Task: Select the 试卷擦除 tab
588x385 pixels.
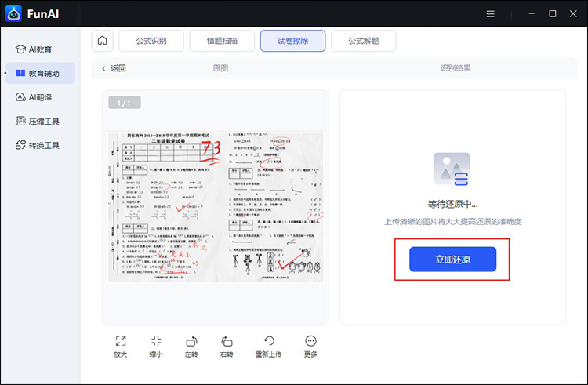Action: 293,41
